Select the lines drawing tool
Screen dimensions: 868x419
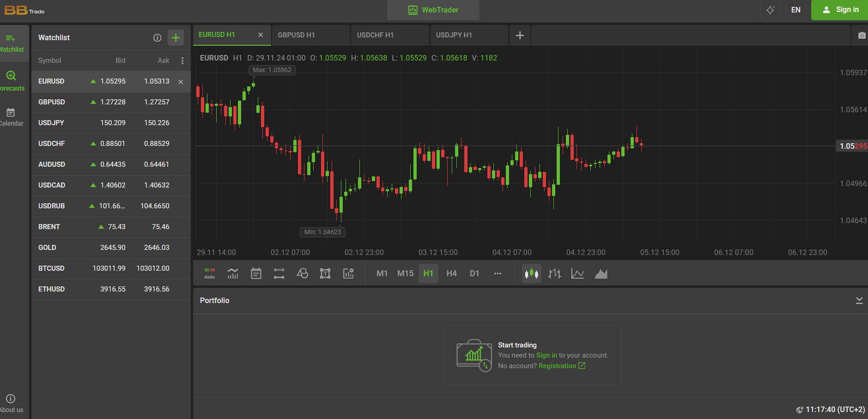[x=279, y=273]
